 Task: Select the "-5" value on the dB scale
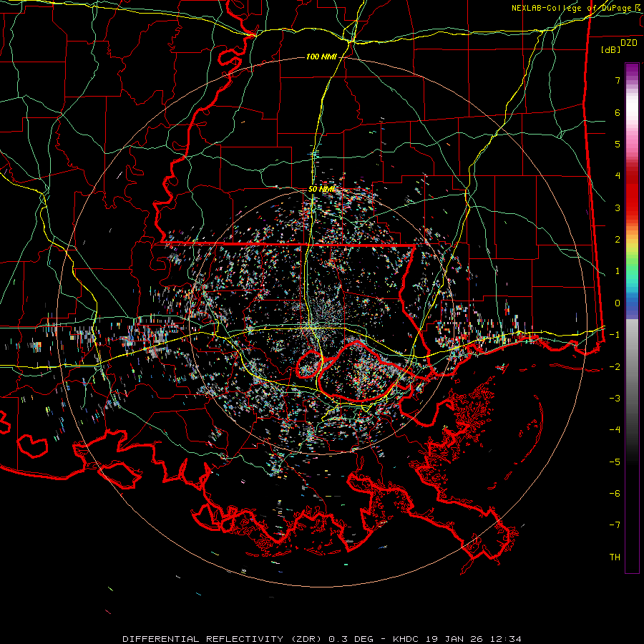coord(615,462)
